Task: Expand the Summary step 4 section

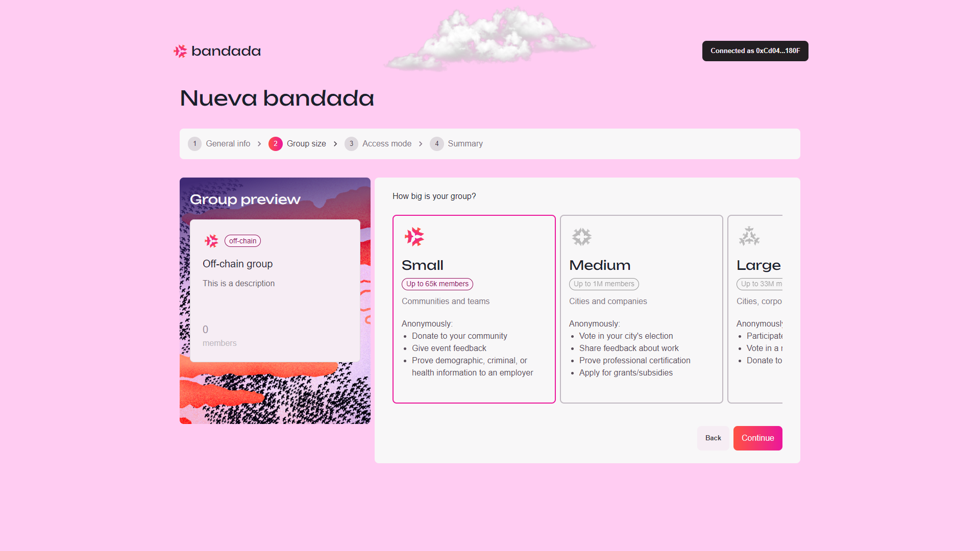Action: point(457,143)
